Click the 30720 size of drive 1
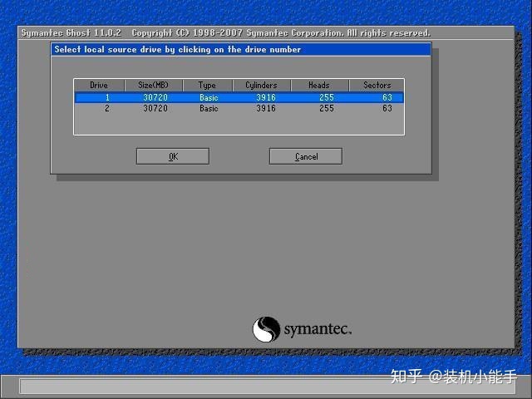The image size is (532, 399). coord(155,98)
